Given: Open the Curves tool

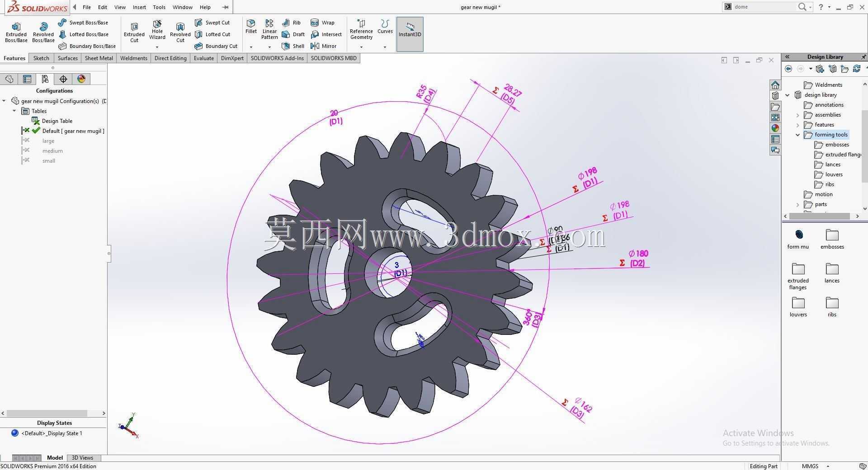Looking at the screenshot, I should [385, 27].
